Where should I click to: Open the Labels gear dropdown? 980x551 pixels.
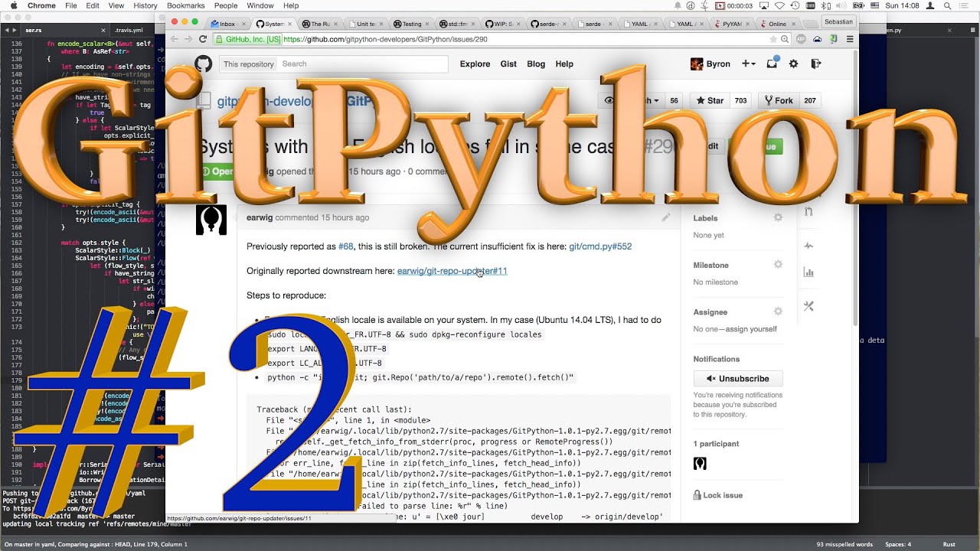pos(778,217)
